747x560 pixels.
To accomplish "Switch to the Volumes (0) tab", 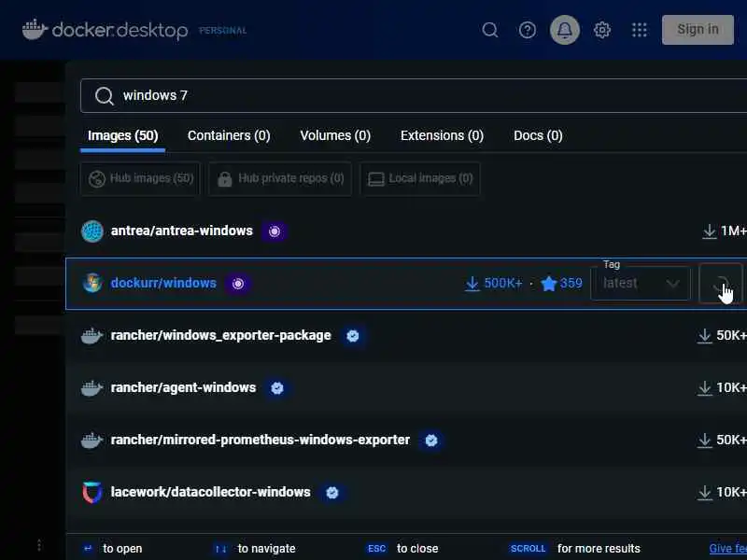I will tap(335, 135).
